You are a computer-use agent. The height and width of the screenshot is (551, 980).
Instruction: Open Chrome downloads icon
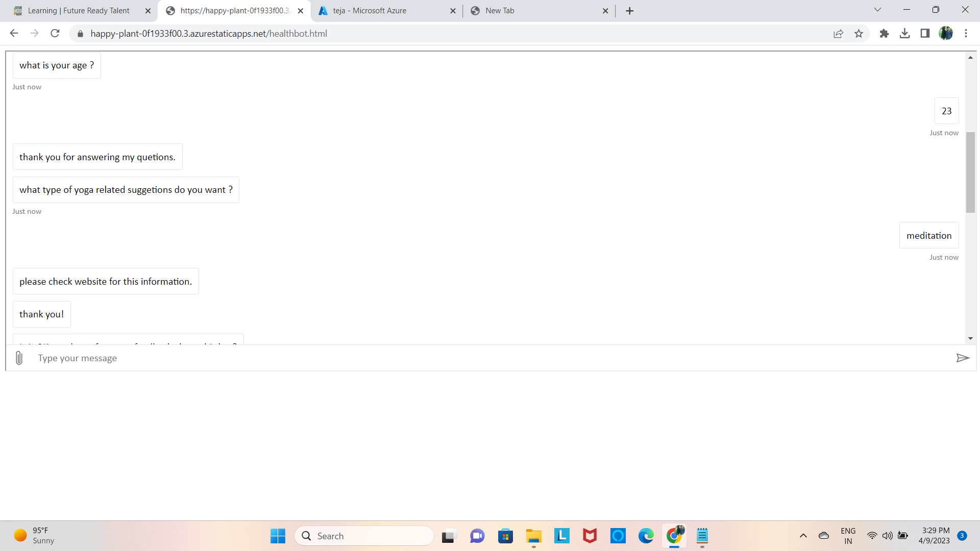click(904, 34)
